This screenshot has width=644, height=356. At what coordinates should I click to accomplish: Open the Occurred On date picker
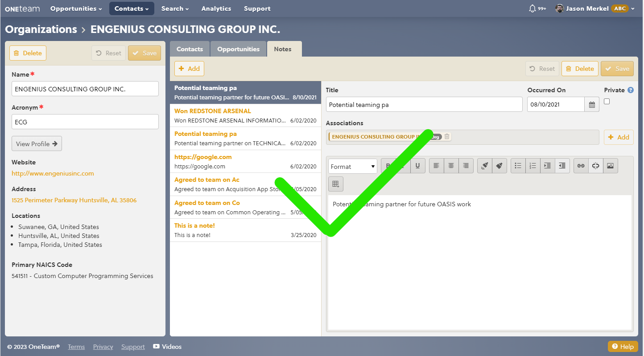coord(592,104)
